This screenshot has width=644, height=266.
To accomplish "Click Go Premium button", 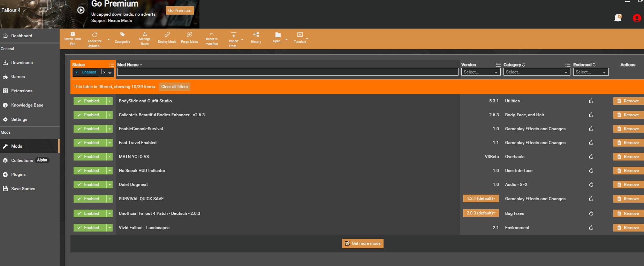I will click(x=180, y=10).
